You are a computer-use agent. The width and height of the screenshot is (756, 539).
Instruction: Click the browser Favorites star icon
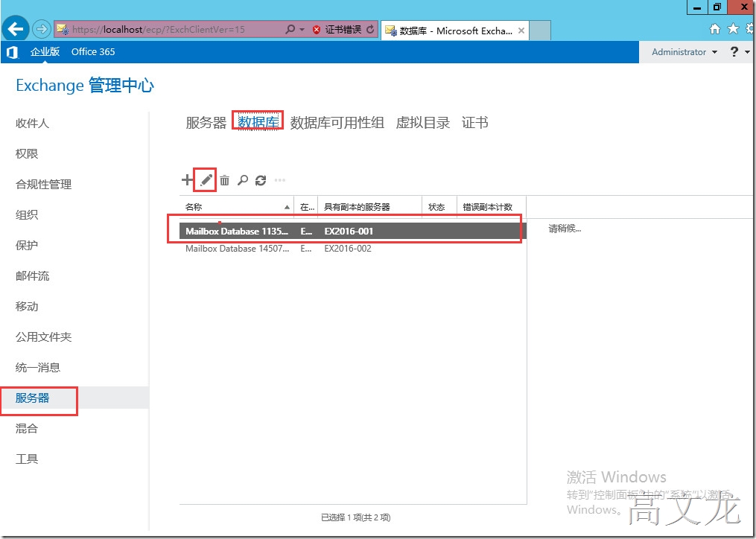(734, 29)
